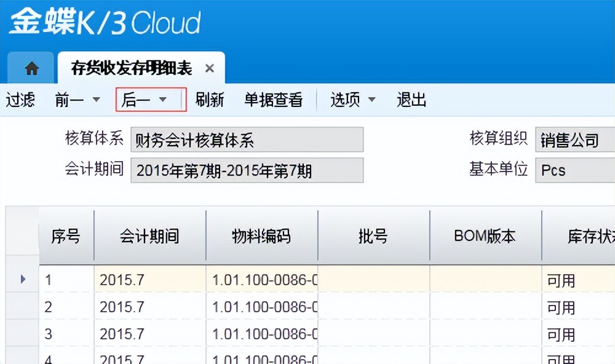Click the BOM版本 column header

click(485, 235)
